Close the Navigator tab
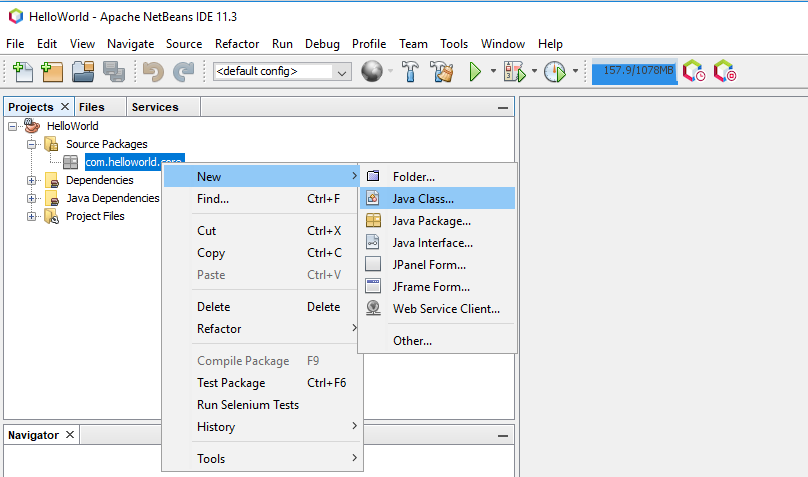The image size is (808, 477). pos(70,435)
